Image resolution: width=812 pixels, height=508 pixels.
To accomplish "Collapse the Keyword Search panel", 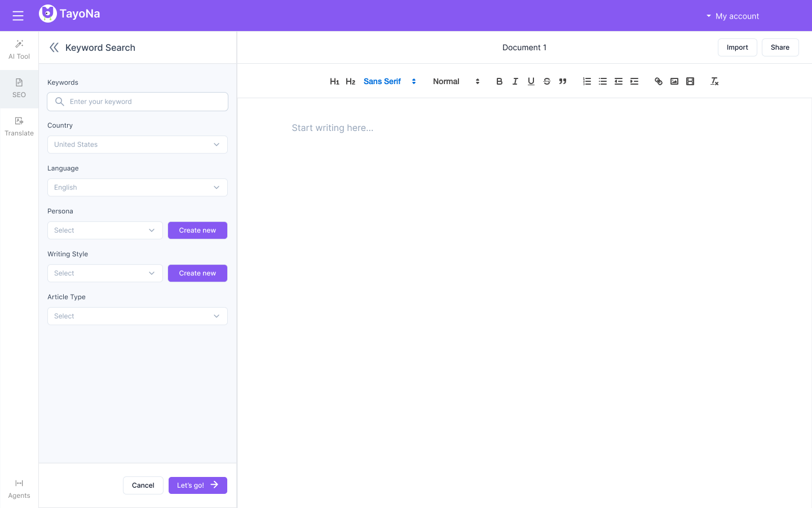I will [x=54, y=47].
